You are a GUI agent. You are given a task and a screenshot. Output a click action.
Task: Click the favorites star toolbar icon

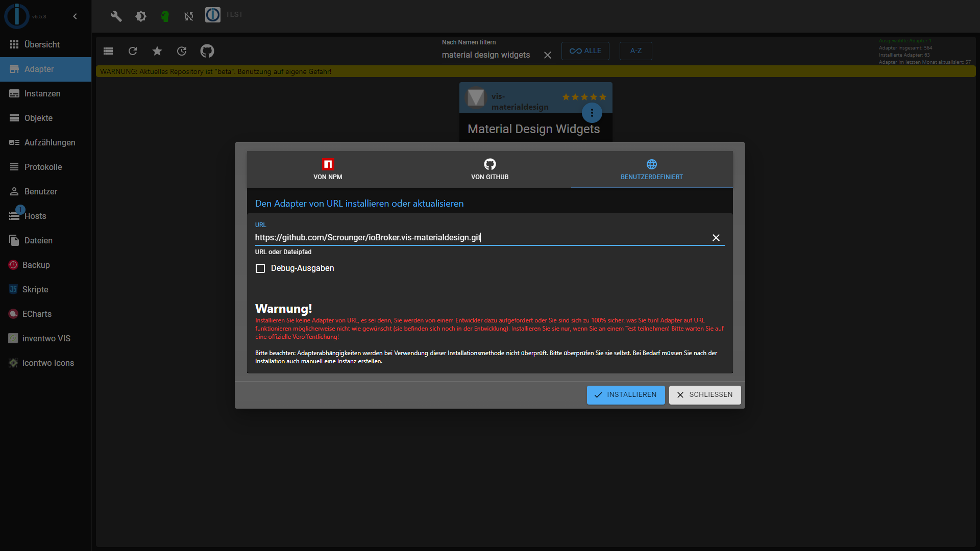coord(157,51)
